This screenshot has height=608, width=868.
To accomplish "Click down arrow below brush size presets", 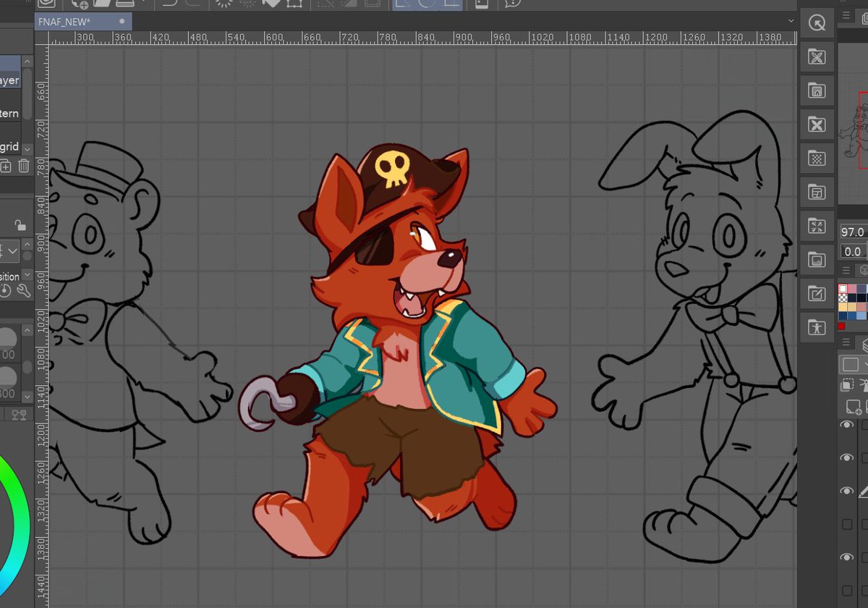I will click(27, 397).
